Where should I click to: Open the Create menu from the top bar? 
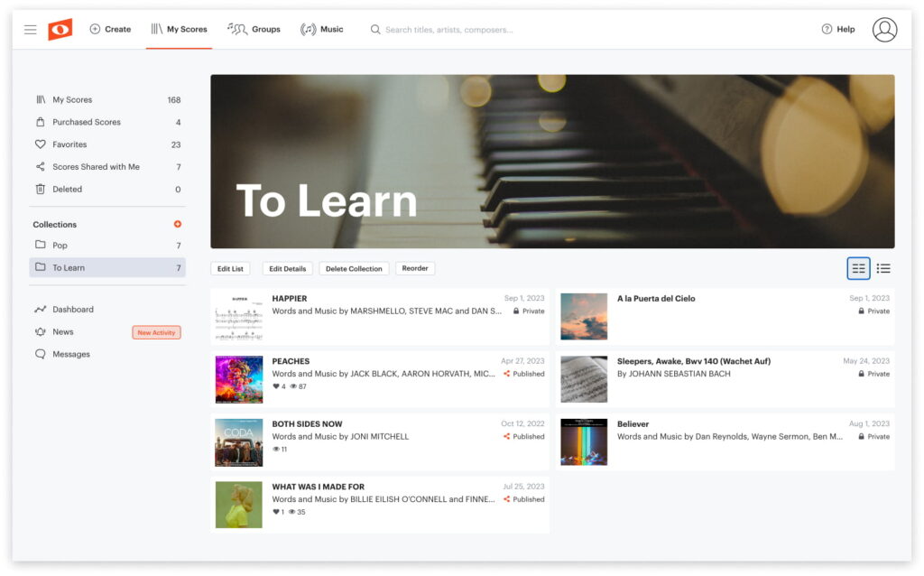(x=110, y=29)
